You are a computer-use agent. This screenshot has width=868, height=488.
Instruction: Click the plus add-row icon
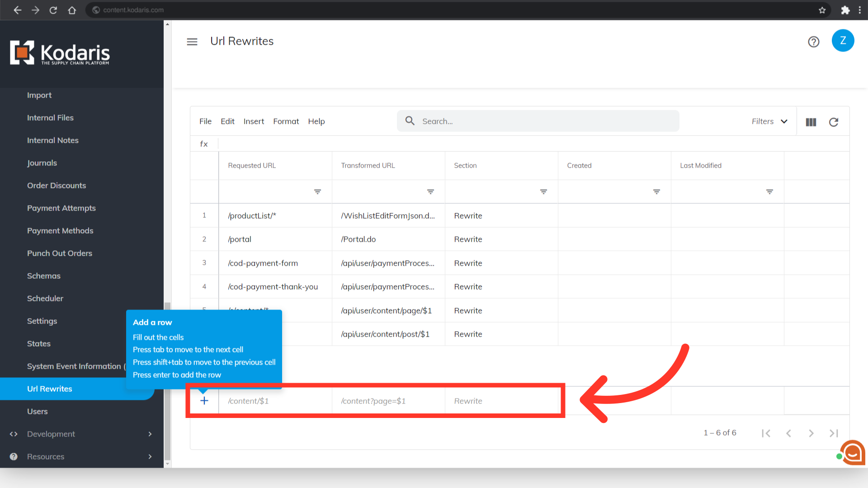[204, 401]
